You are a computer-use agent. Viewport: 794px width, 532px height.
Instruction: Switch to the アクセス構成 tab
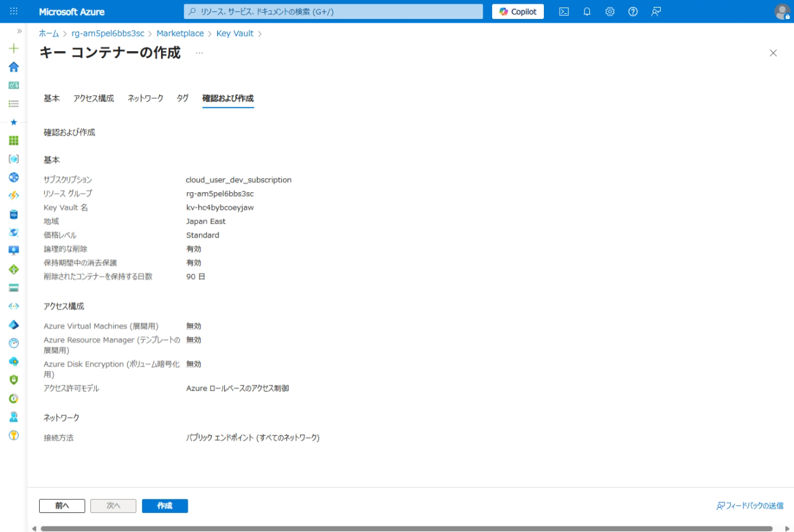tap(93, 99)
